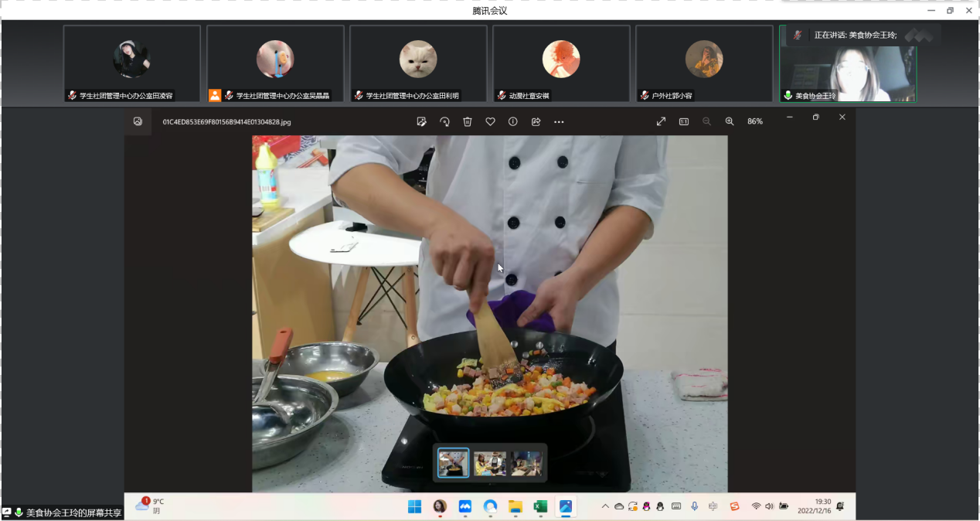Image resolution: width=980 pixels, height=521 pixels.
Task: Enter full screen with the expand arrows icon
Action: tap(661, 121)
